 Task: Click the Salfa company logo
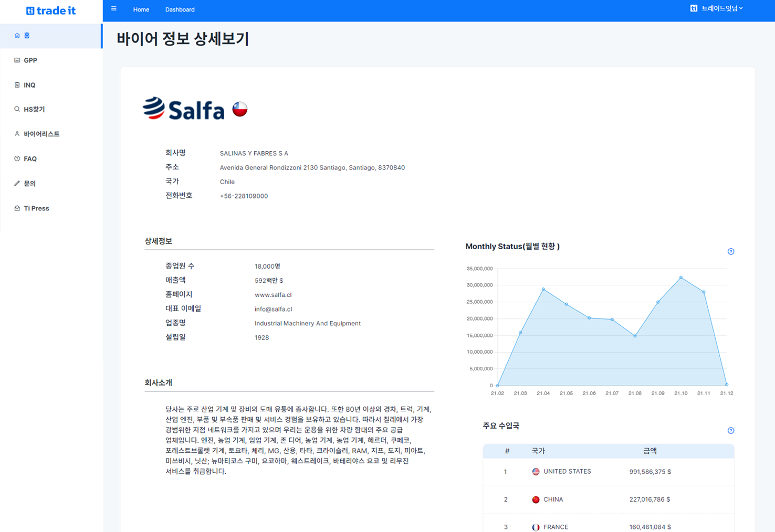(x=184, y=109)
